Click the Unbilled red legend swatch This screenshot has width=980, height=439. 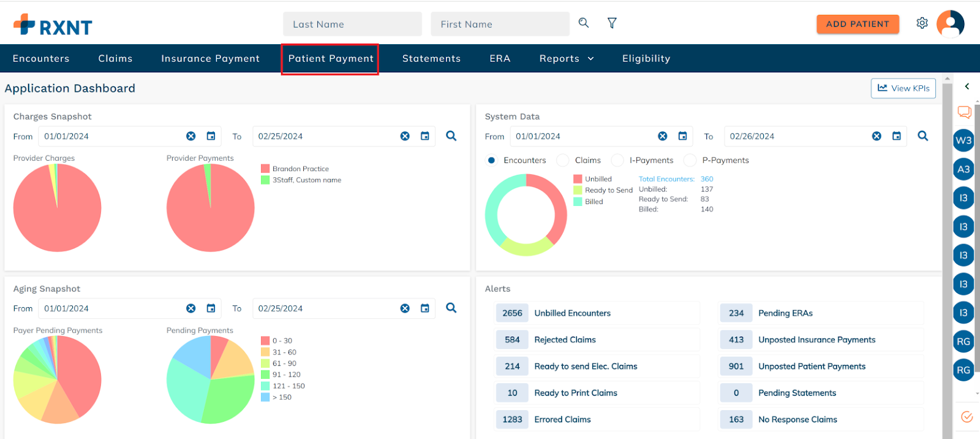tap(578, 179)
